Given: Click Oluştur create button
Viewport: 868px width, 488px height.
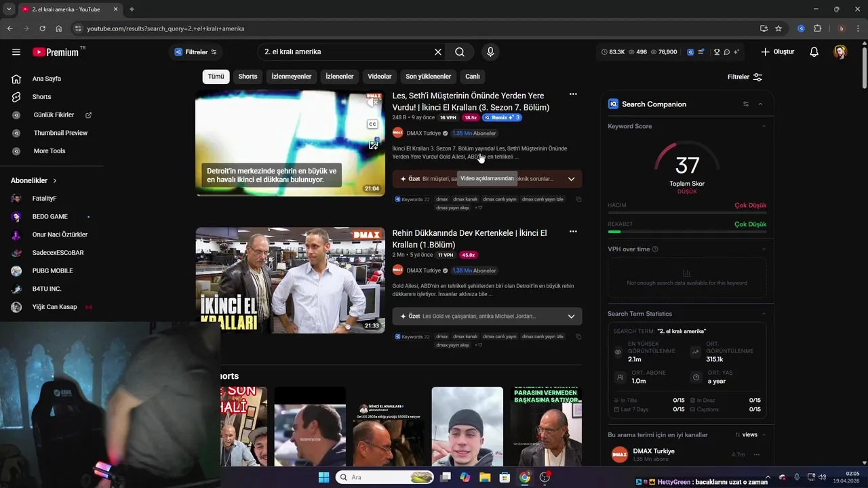Looking at the screenshot, I should tap(777, 52).
